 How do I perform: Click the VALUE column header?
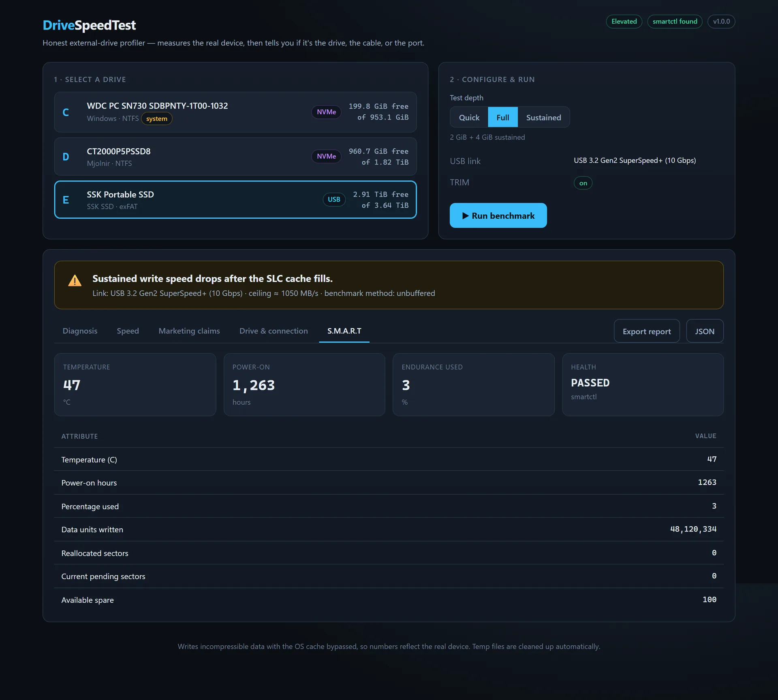click(x=705, y=436)
